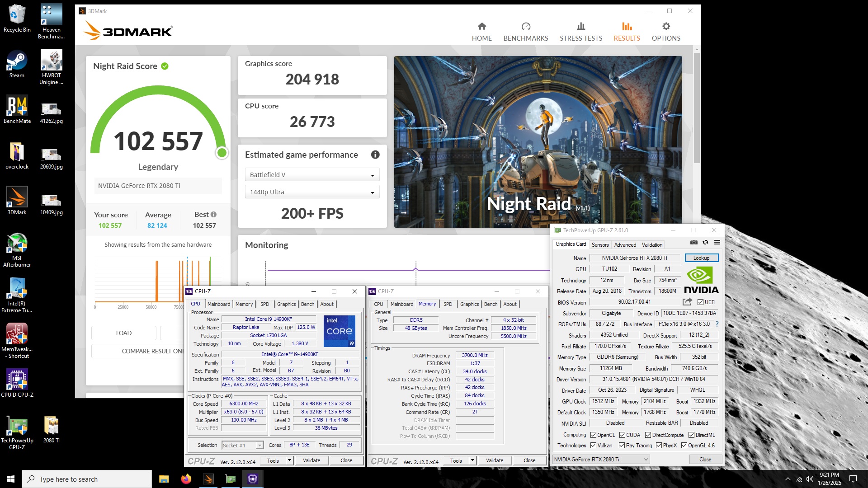868x488 pixels.
Task: Click the Night Raid score gauge indicator knob
Action: pyautogui.click(x=222, y=153)
